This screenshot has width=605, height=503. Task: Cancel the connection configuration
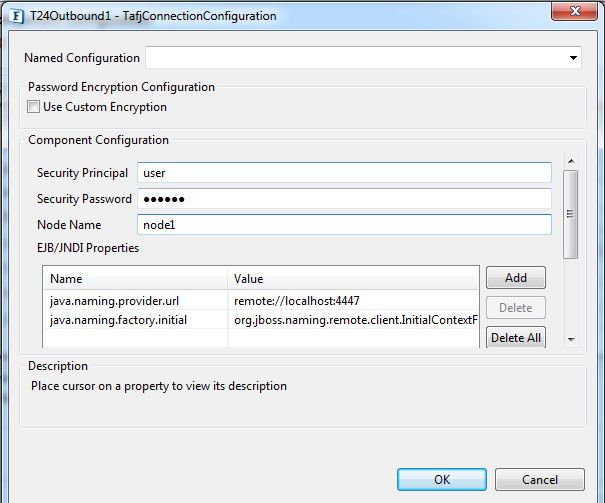coord(539,480)
